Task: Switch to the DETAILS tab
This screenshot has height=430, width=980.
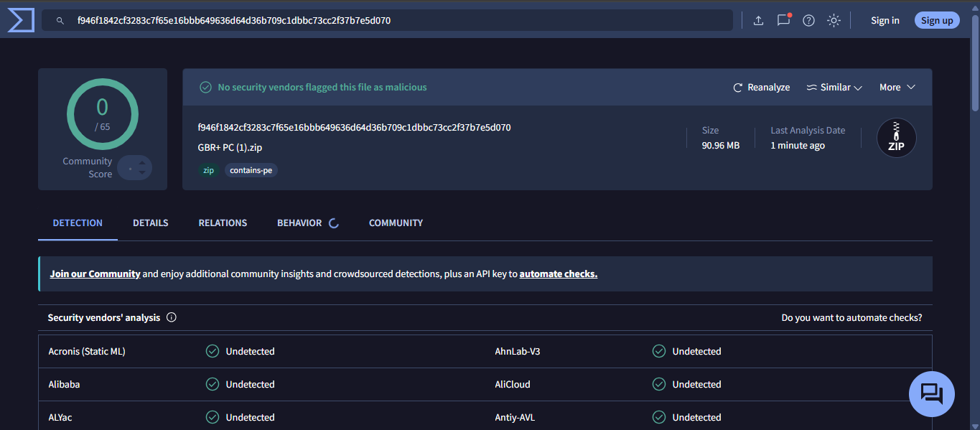Action: [x=150, y=223]
